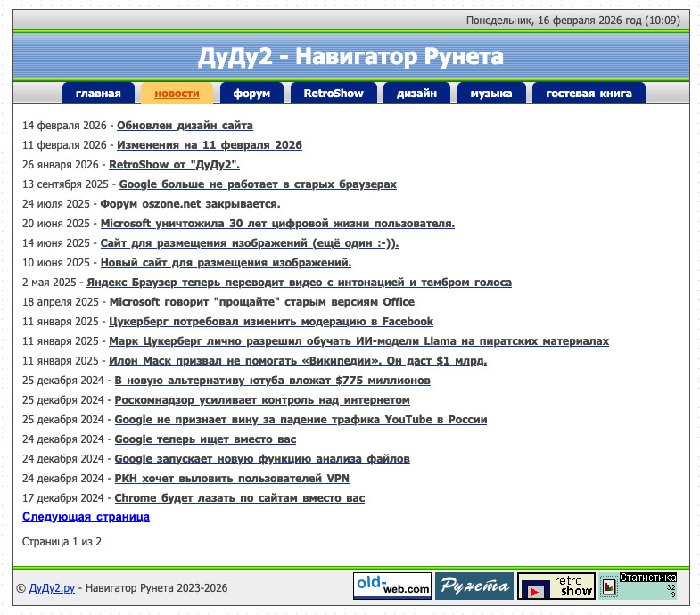Open the форум tab
Image resolution: width=700 pixels, height=615 pixels.
click(251, 94)
